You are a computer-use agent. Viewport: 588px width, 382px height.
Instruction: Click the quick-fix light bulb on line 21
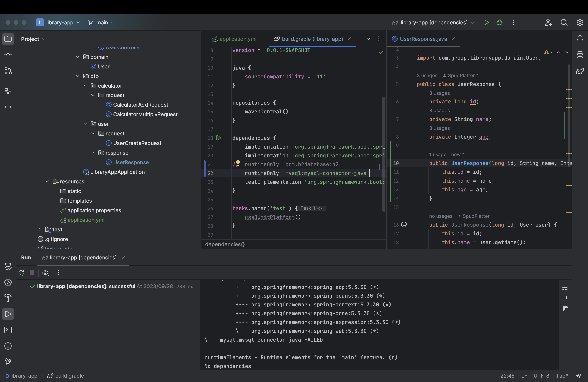pyautogui.click(x=238, y=162)
